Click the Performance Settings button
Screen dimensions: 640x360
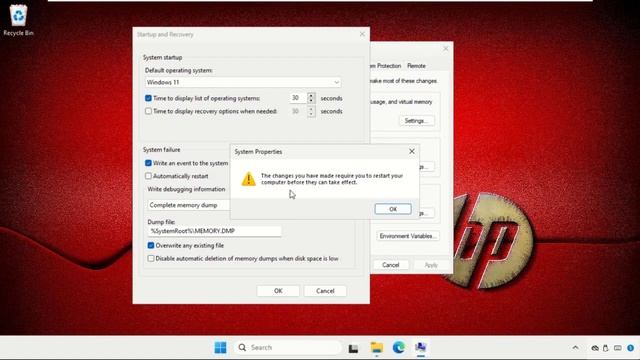click(416, 121)
